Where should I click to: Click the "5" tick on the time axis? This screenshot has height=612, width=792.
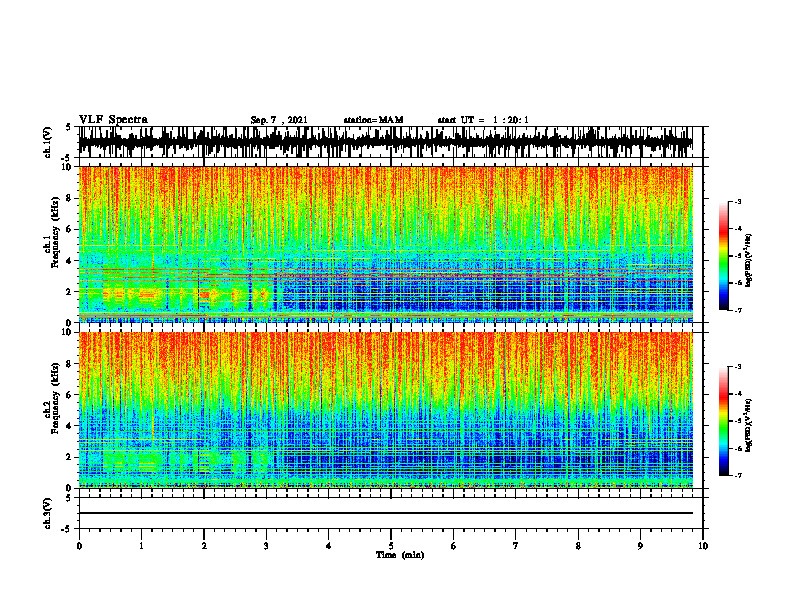click(x=391, y=546)
